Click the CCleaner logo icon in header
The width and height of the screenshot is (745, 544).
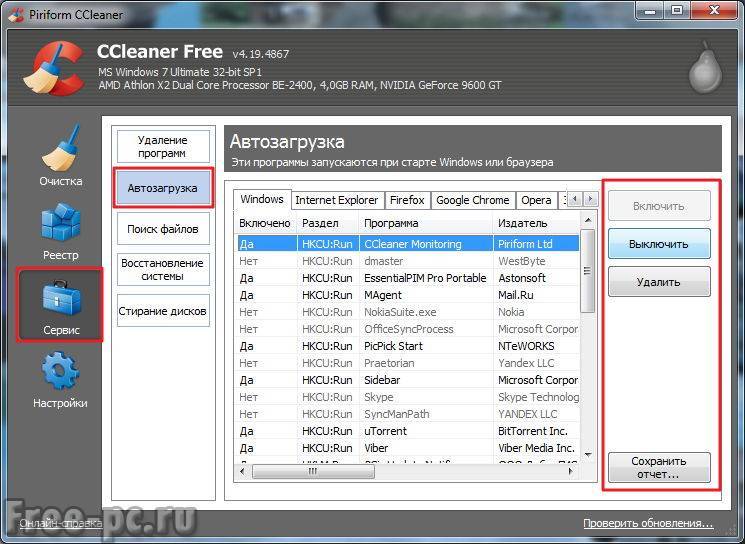(x=53, y=68)
